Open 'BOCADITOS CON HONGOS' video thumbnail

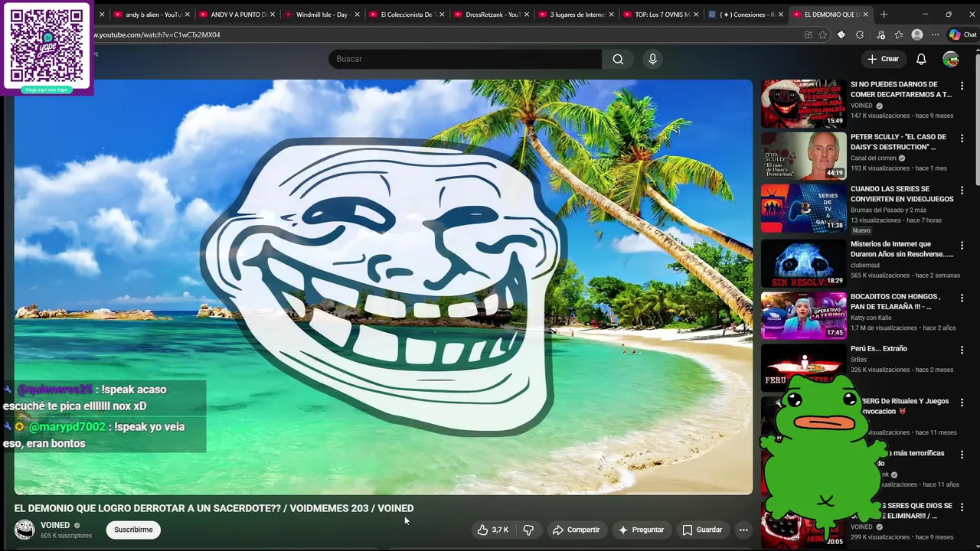(803, 315)
